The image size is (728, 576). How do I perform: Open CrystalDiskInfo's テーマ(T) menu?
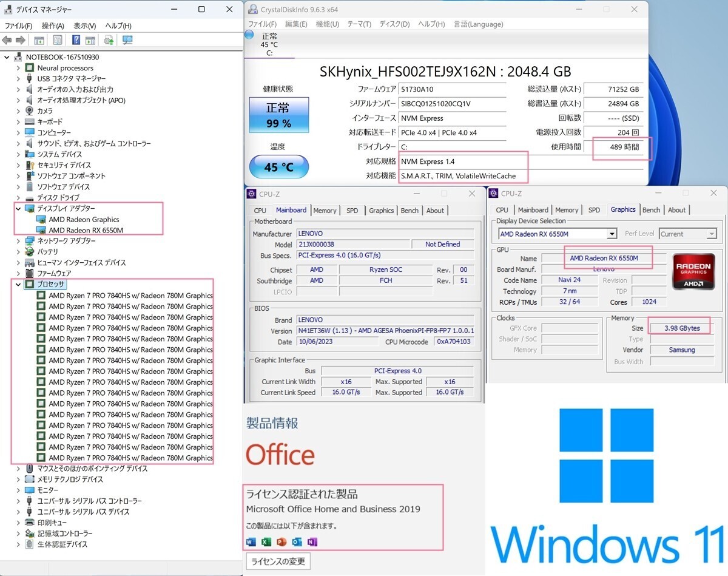359,24
